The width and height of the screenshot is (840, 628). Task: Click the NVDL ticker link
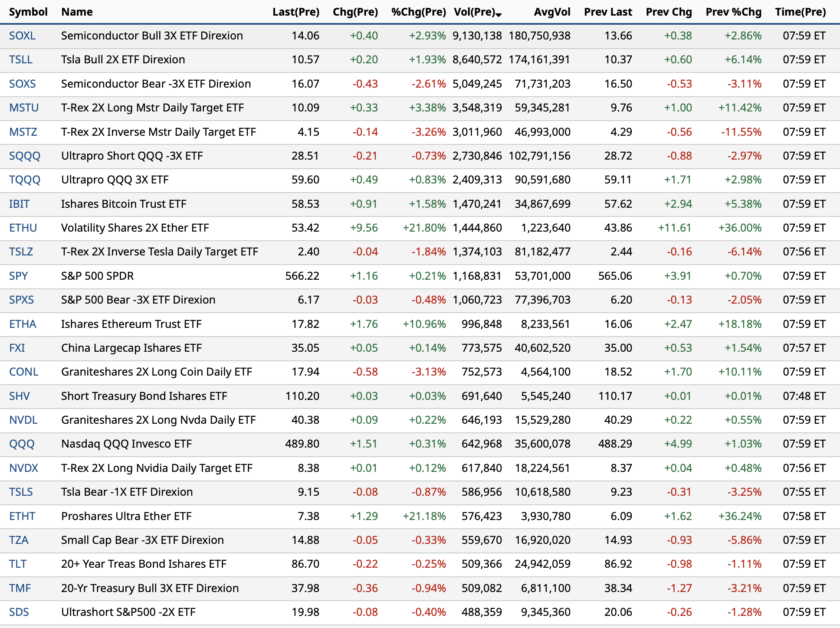coord(23,420)
